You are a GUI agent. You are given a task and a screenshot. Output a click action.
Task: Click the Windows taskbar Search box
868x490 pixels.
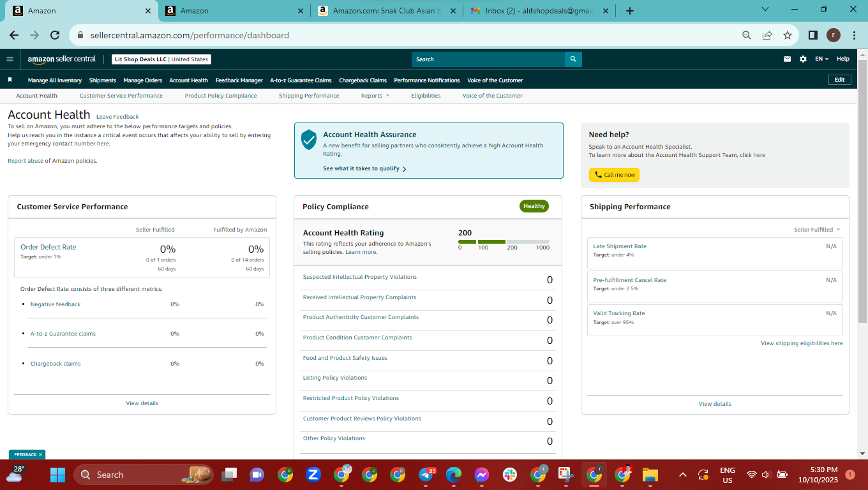[x=143, y=475]
